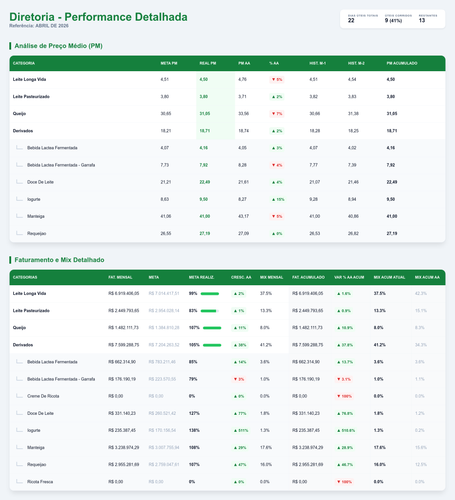The height and width of the screenshot is (500, 455).
Task: Click Iogurte row in the Preço Médio table
Action: coord(227,199)
